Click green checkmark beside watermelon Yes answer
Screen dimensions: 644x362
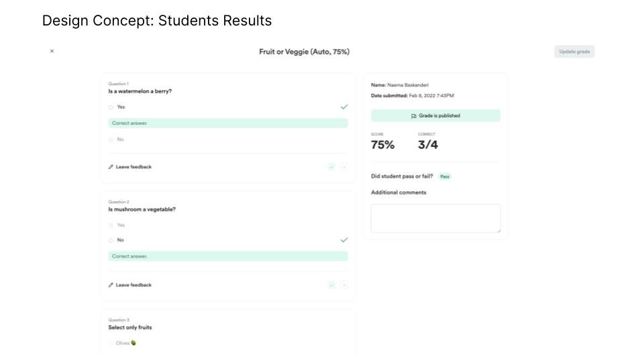(x=344, y=107)
